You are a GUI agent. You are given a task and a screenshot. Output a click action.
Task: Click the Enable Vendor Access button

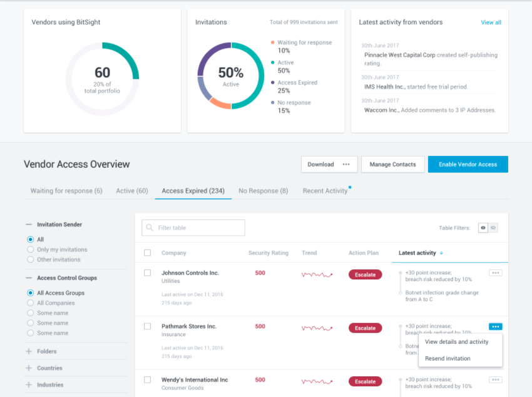(x=468, y=164)
